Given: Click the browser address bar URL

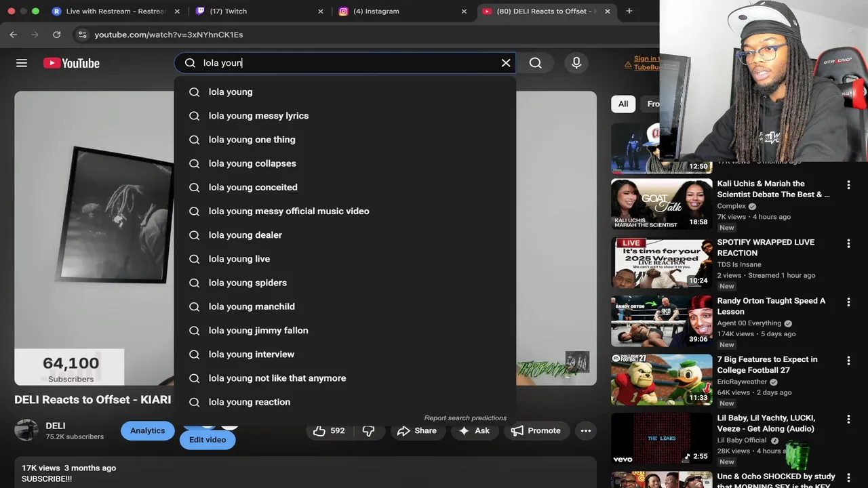Looking at the screenshot, I should point(169,35).
